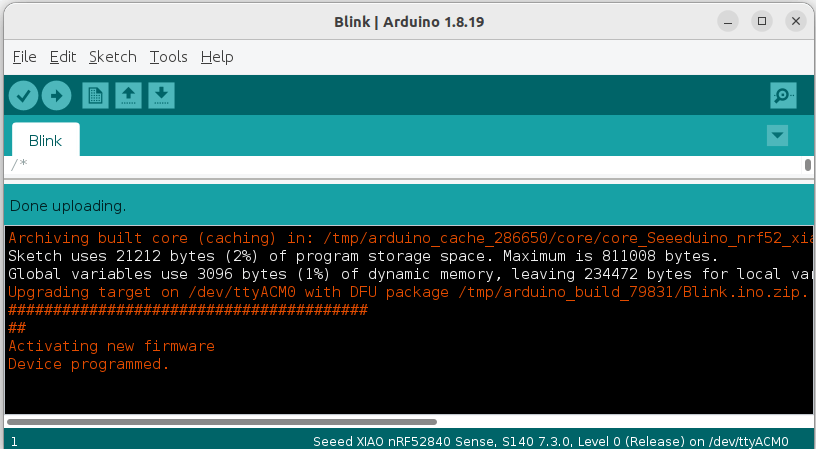
Task: Open the File menu
Action: coord(24,57)
